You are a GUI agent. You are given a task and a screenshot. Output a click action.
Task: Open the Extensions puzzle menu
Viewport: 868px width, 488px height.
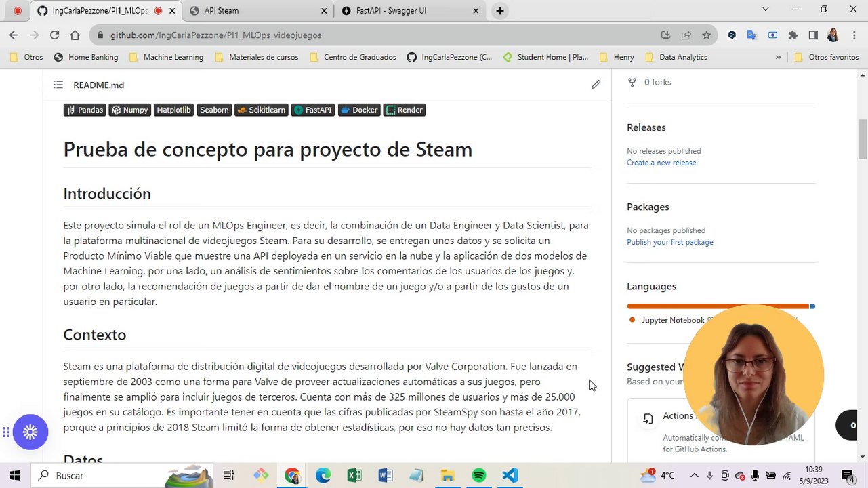[793, 35]
